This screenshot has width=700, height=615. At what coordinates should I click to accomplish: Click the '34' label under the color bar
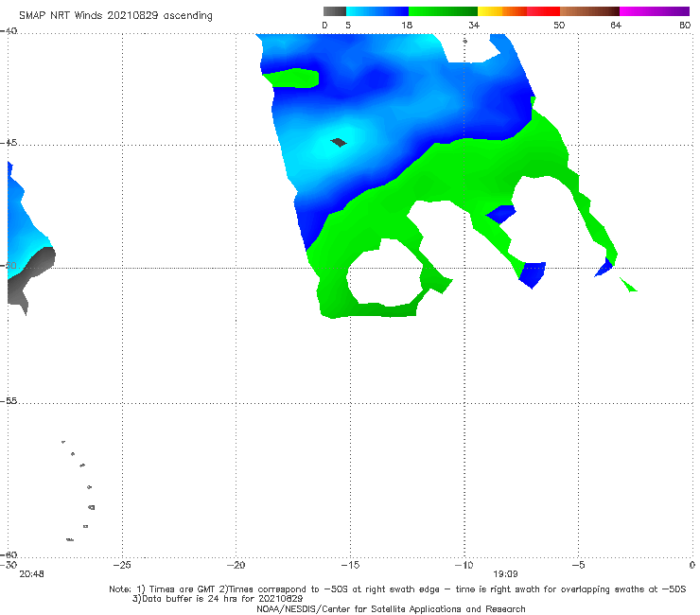pyautogui.click(x=474, y=25)
